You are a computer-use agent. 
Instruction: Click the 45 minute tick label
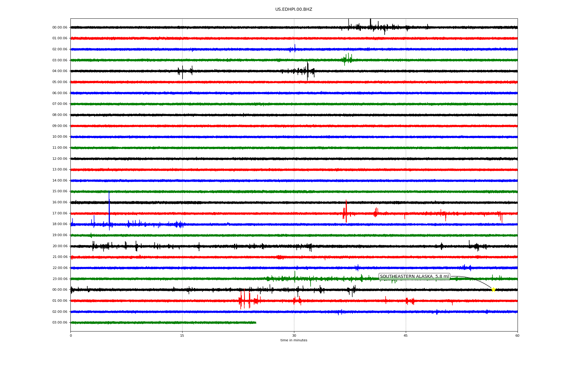(406, 336)
